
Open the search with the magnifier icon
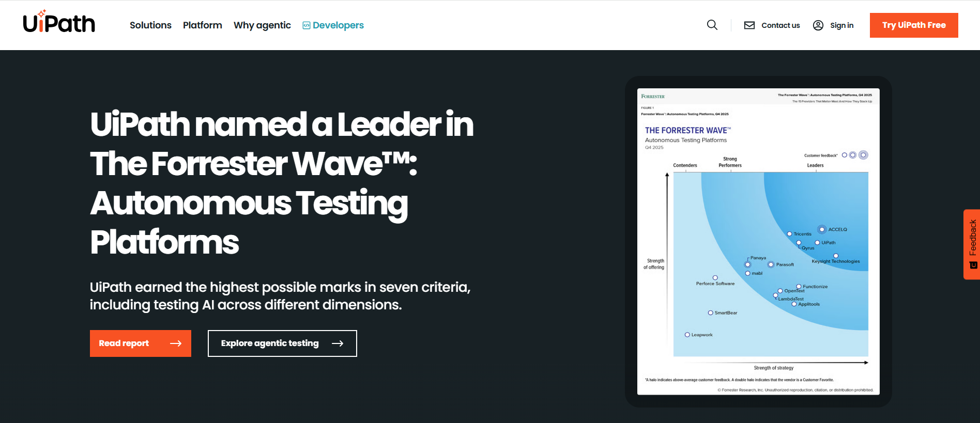pyautogui.click(x=712, y=25)
